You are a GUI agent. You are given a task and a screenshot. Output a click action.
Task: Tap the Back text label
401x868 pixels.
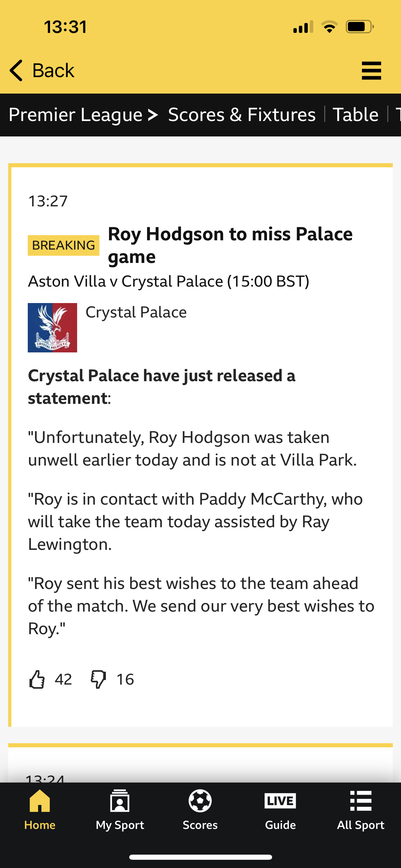pyautogui.click(x=53, y=71)
